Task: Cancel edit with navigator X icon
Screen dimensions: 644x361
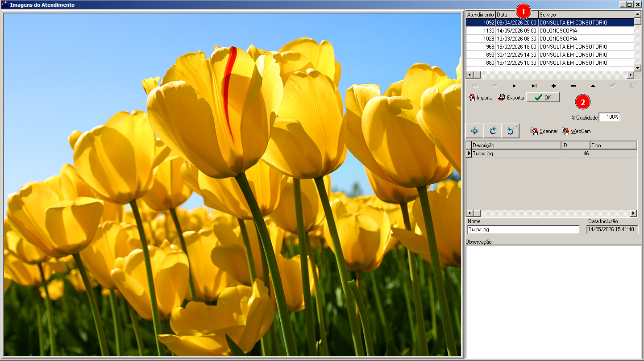Action: click(632, 86)
